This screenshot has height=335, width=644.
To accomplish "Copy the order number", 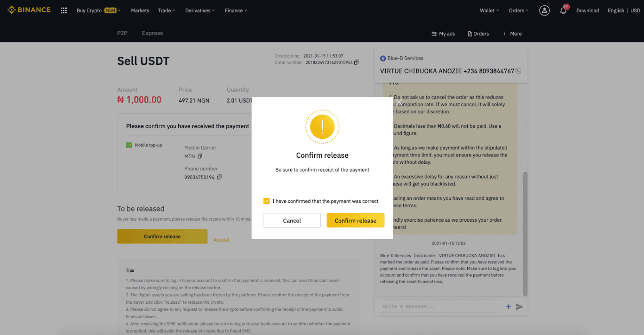I will [x=356, y=62].
